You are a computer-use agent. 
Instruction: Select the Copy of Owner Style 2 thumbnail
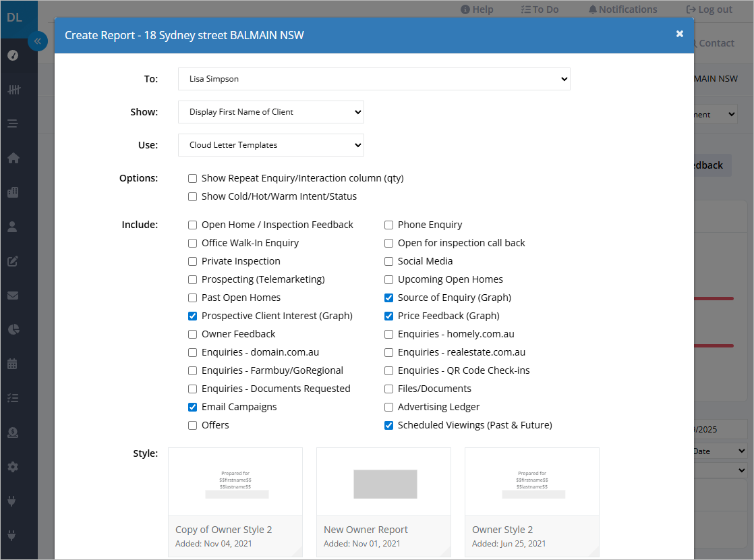coord(235,502)
